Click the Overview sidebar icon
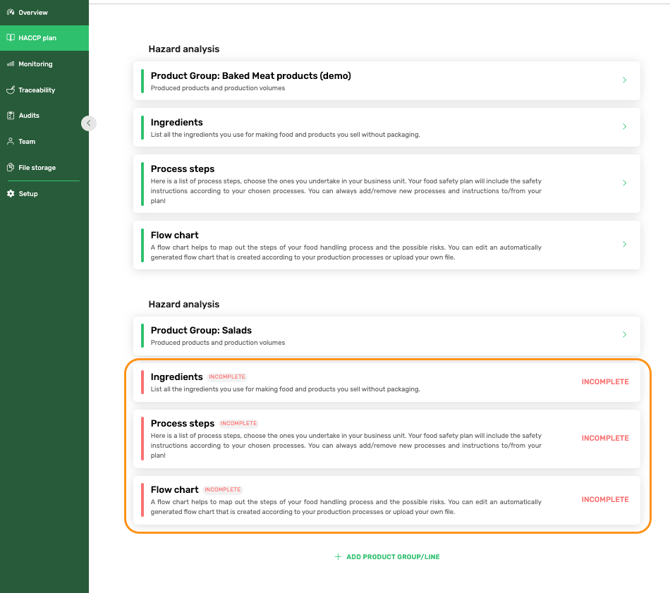 10,12
